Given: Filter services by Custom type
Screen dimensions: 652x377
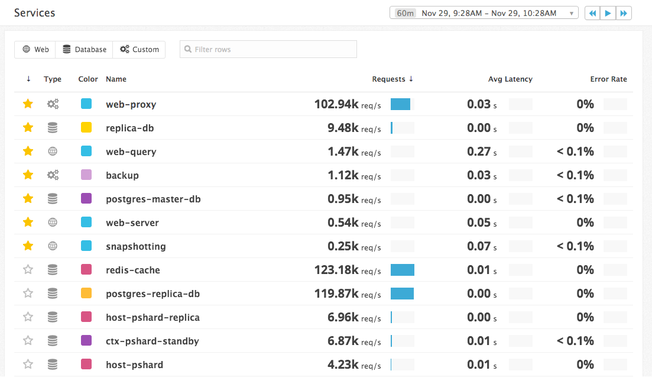Looking at the screenshot, I should point(139,49).
